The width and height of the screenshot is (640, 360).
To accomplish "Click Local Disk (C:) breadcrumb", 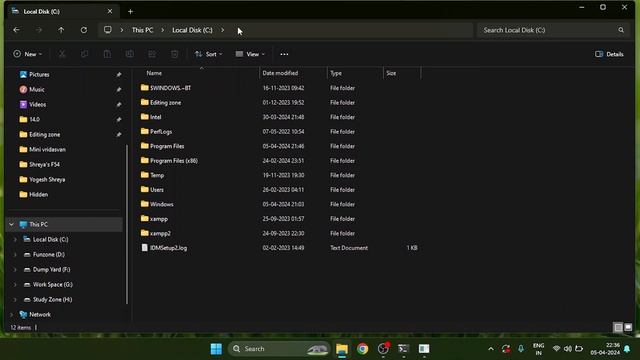I will pyautogui.click(x=192, y=30).
